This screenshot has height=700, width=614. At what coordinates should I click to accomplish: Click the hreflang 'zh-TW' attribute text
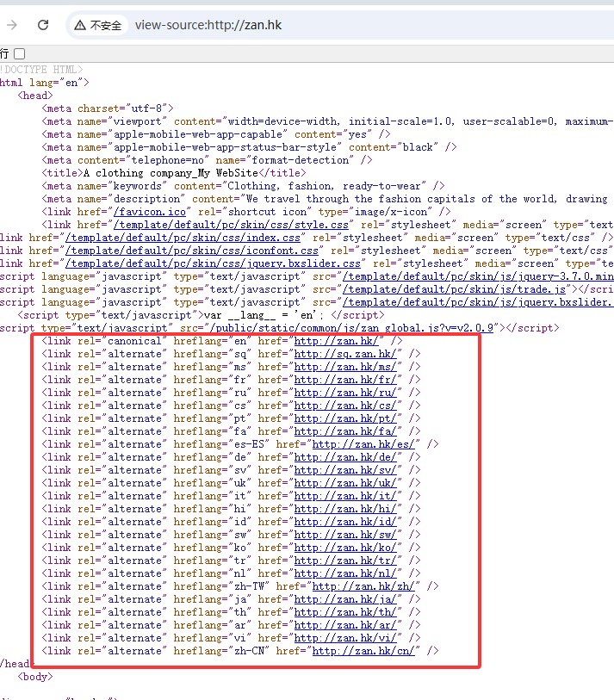tap(250, 587)
